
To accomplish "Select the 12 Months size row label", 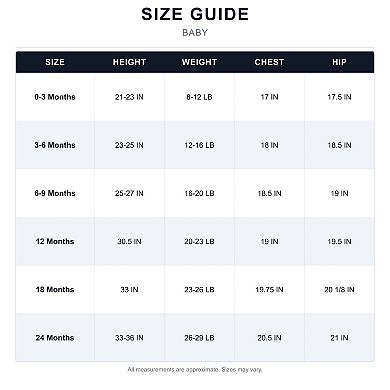I will [x=55, y=241].
